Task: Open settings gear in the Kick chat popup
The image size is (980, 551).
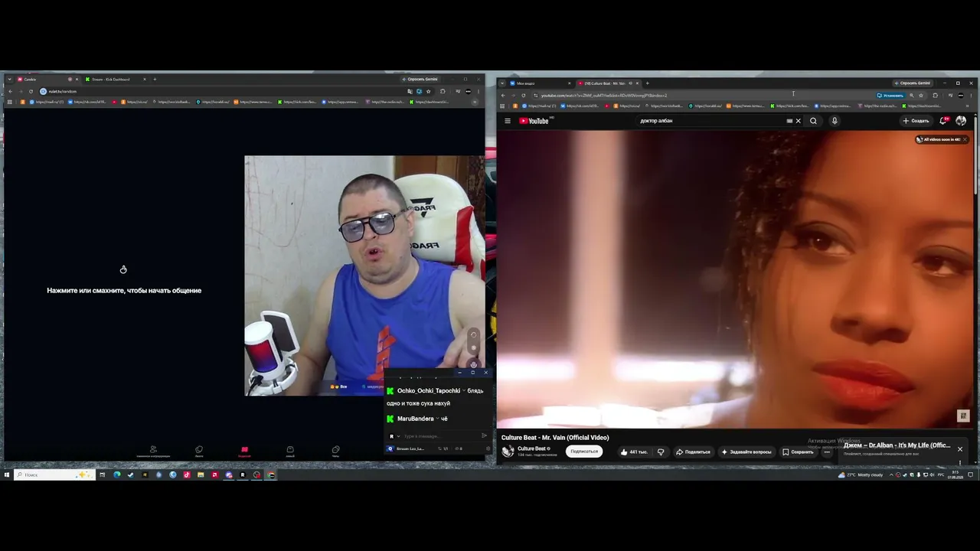Action: 488,448
